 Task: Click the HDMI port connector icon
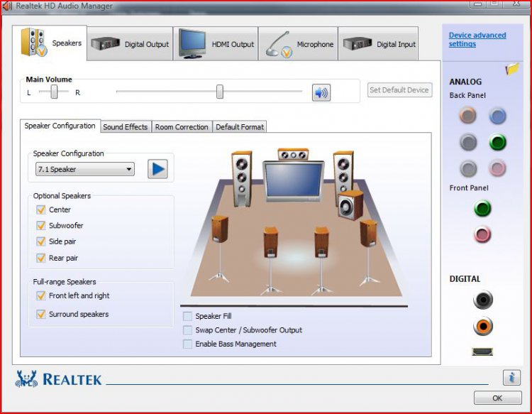482,352
